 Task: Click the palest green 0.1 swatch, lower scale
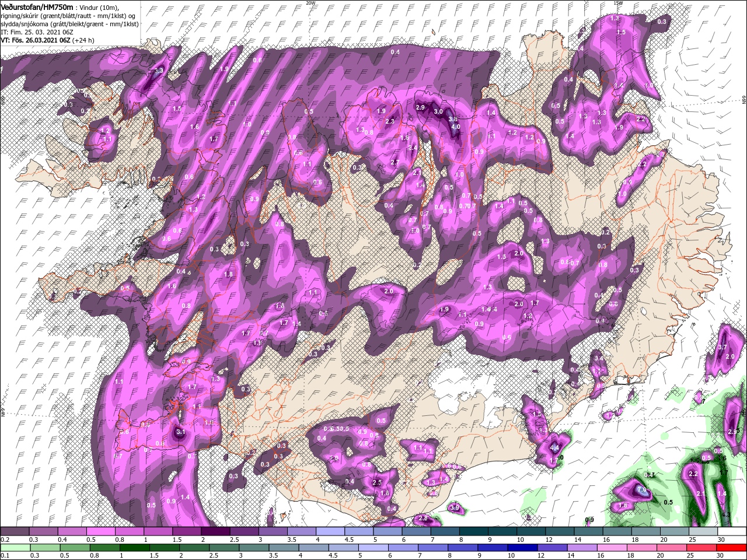click(15, 547)
